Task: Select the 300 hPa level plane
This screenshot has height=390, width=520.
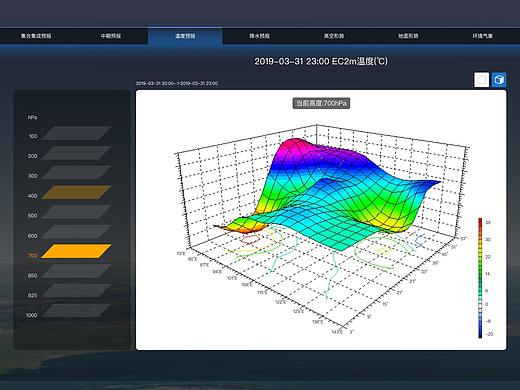Action: (76, 173)
